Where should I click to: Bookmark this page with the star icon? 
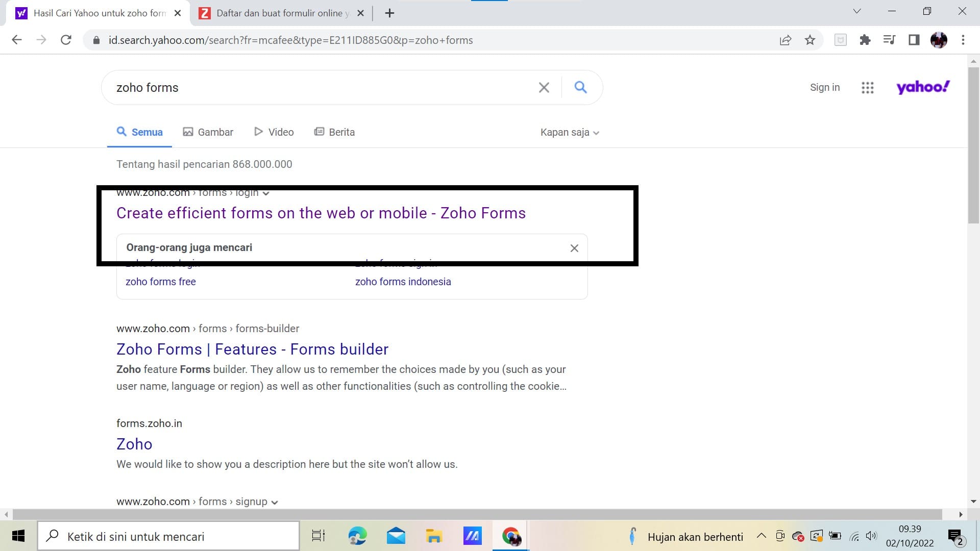click(810, 40)
